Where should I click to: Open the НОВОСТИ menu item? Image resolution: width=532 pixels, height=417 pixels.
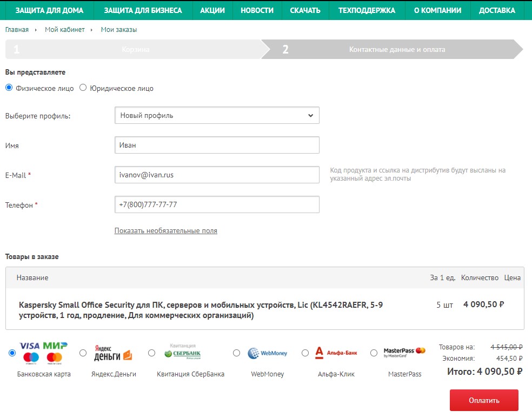point(257,10)
